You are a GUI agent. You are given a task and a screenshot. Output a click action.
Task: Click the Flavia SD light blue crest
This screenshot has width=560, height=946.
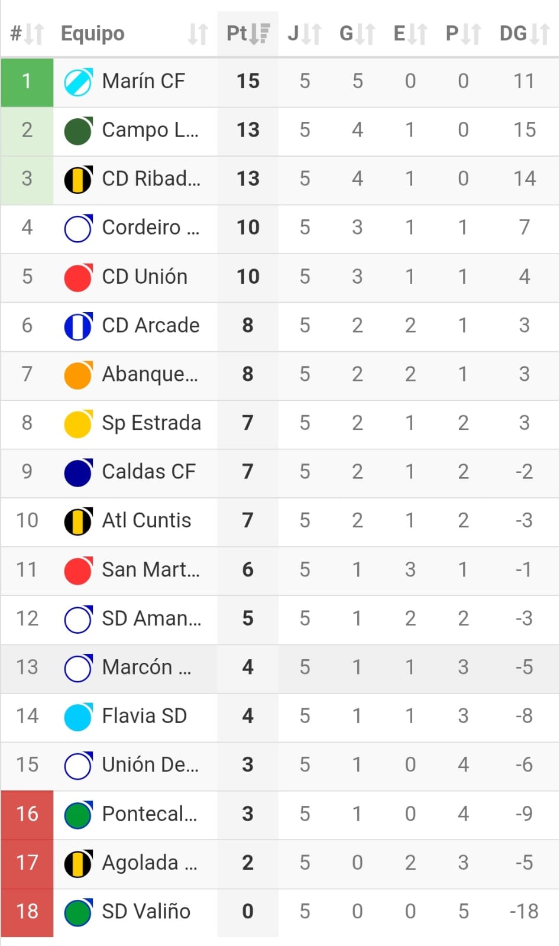(x=77, y=717)
